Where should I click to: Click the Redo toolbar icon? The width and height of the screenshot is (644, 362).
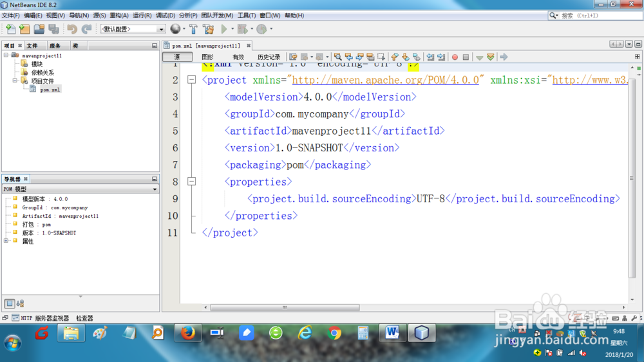tap(87, 29)
